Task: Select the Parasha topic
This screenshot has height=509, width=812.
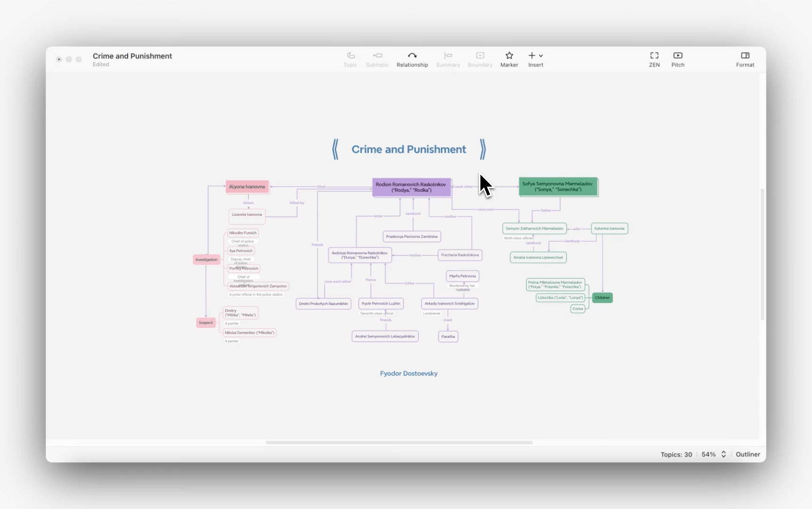Action: point(448,337)
